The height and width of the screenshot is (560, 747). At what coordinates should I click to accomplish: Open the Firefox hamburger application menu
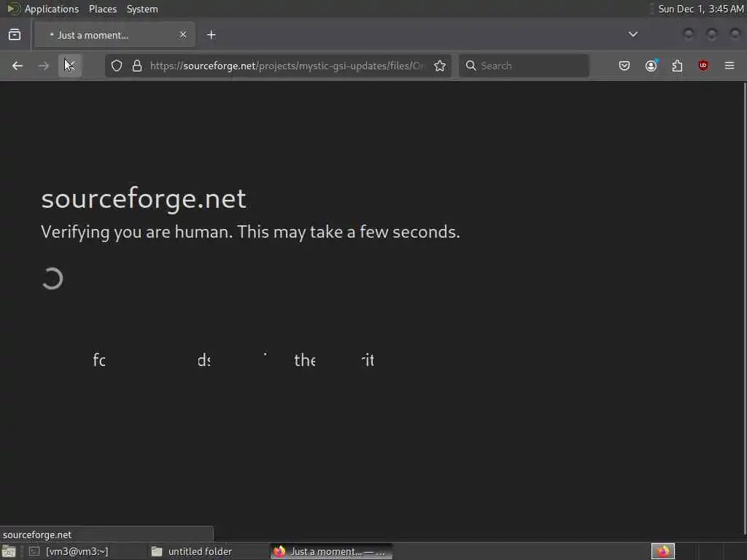[729, 66]
